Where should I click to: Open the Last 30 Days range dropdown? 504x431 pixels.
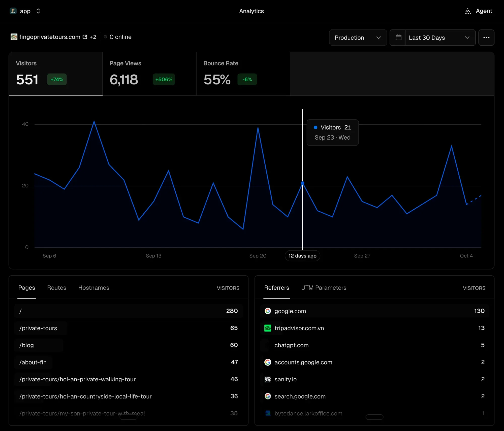pyautogui.click(x=440, y=38)
